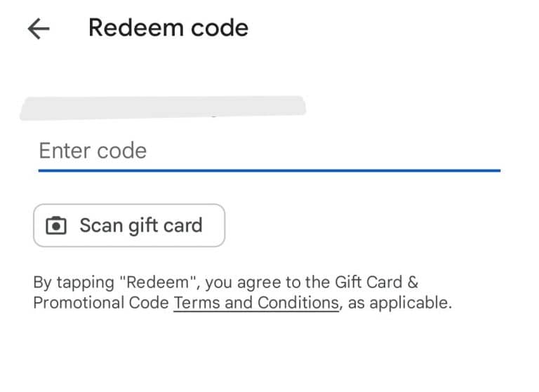Click the Promotional Code text in disclaimer
The width and height of the screenshot is (539, 392).
[101, 303]
